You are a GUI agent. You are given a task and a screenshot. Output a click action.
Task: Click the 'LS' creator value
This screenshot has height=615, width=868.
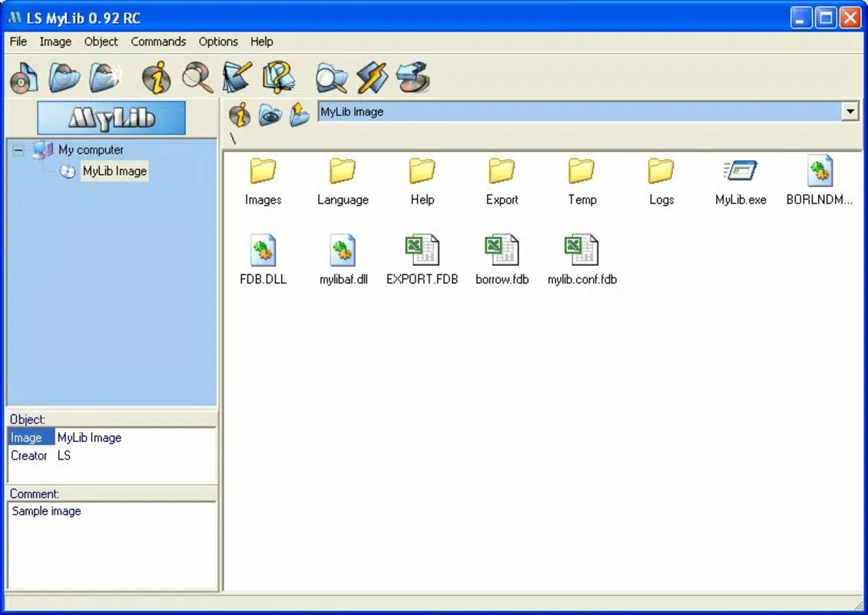coord(65,455)
